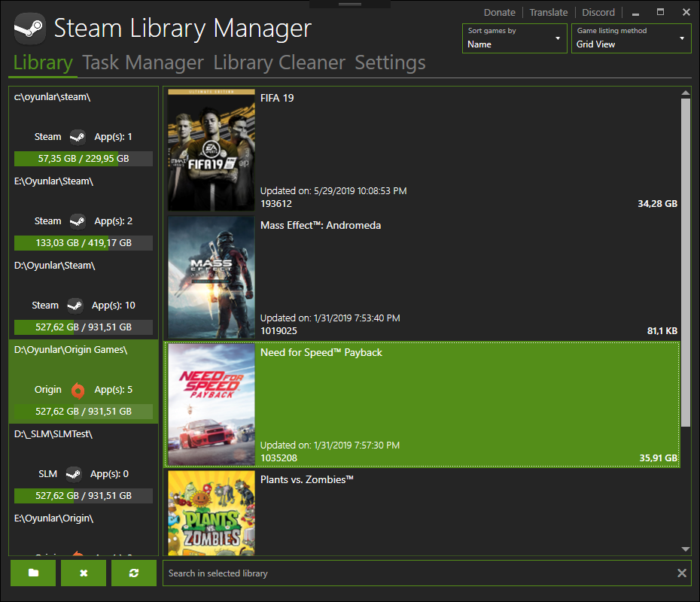This screenshot has height=602, width=700.
Task: Select the FIFA 19 game title
Action: point(277,98)
